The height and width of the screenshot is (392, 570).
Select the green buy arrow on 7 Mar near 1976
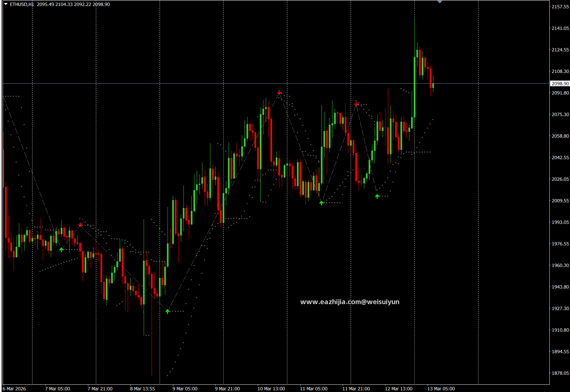[61, 249]
